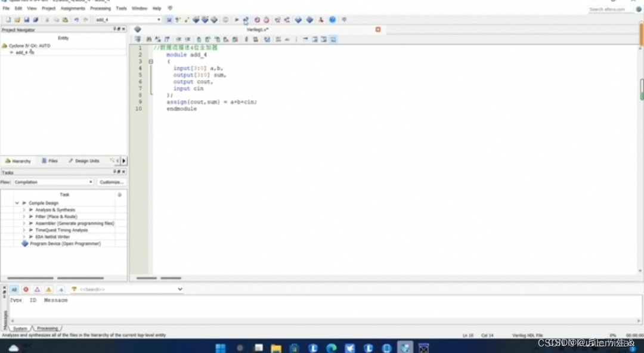Click the Search altera.com field
The width and height of the screenshot is (644, 353).
point(611,9)
